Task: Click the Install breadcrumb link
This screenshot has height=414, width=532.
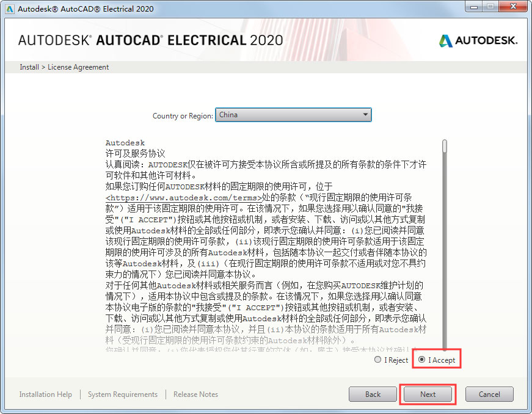Action: coord(29,67)
